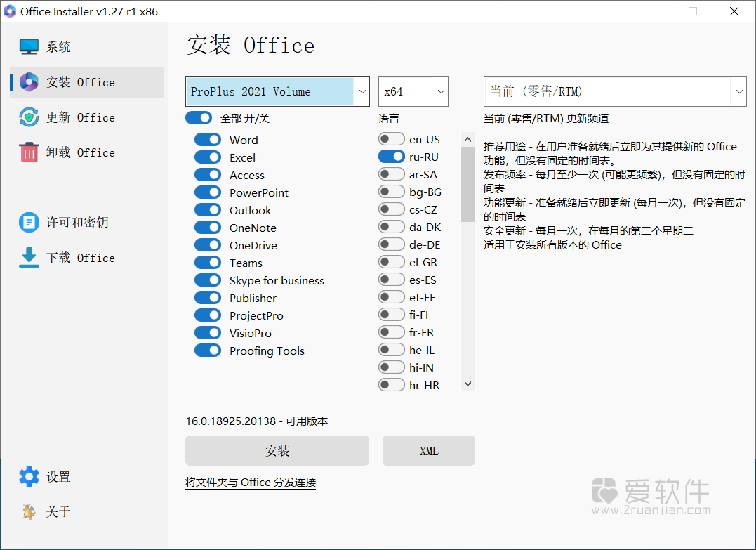This screenshot has height=550, width=756.
Task: Open the 当前 (零售/RTM) channel dropdown
Action: pos(615,91)
